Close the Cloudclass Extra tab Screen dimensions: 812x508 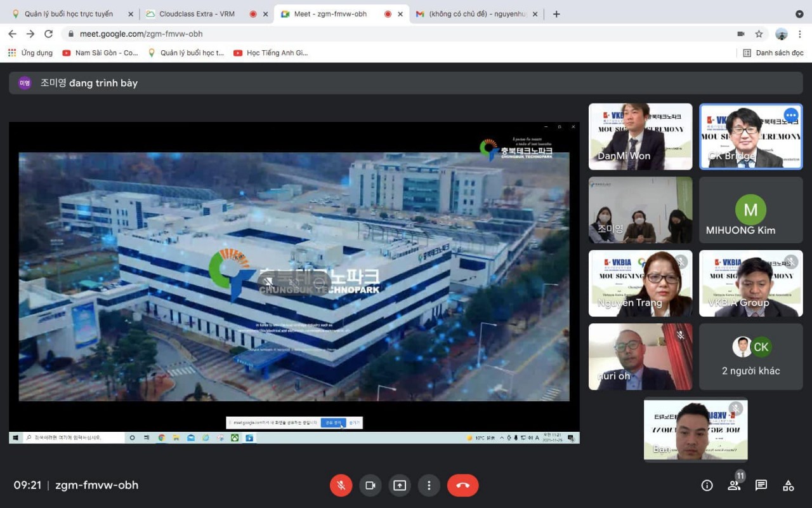pyautogui.click(x=266, y=14)
